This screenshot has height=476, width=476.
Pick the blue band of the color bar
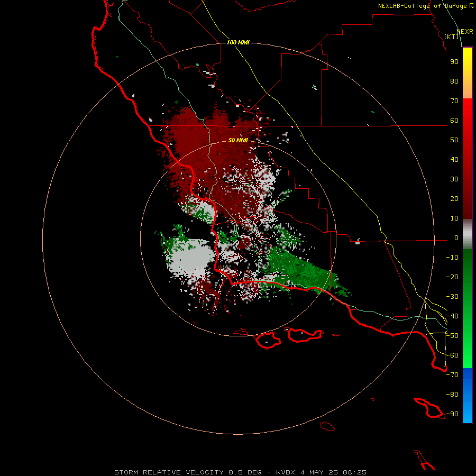pos(467,396)
